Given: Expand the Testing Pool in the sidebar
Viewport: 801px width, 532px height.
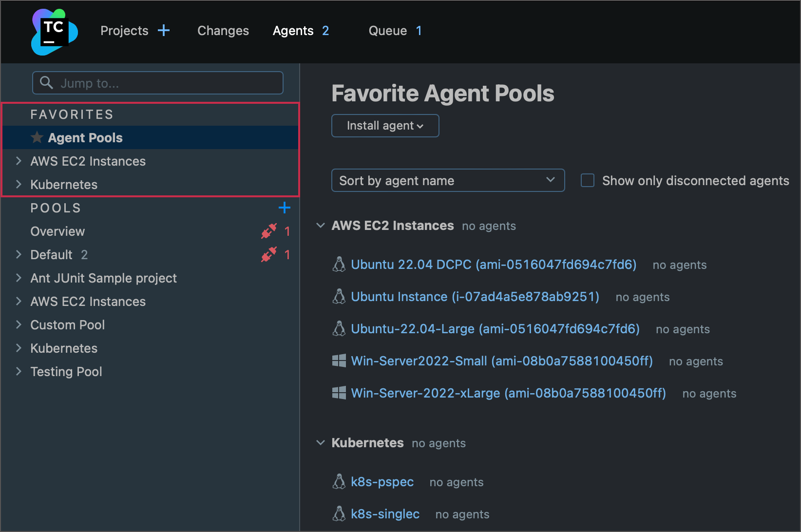Looking at the screenshot, I should click(x=19, y=371).
